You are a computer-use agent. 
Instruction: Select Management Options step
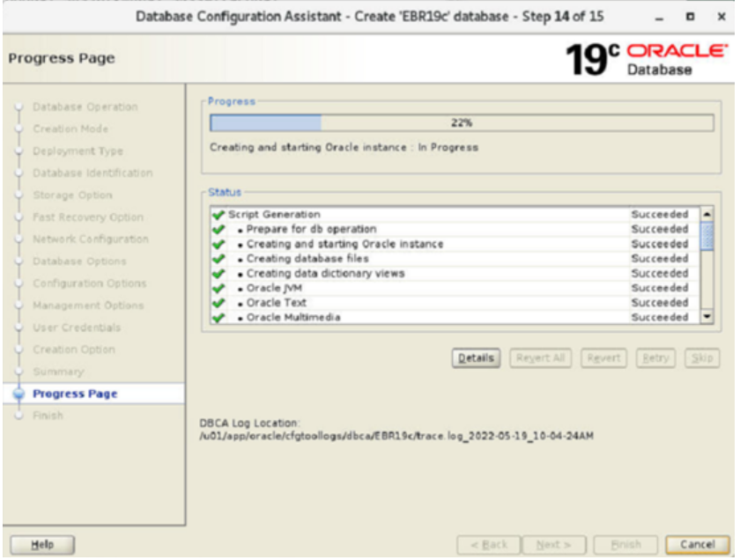point(88,306)
